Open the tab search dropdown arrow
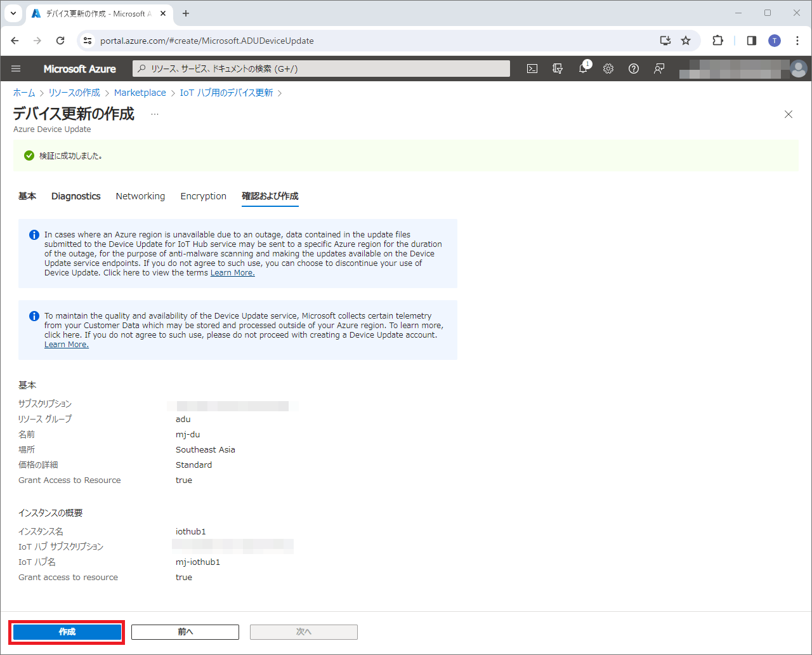Image resolution: width=812 pixels, height=655 pixels. click(x=13, y=13)
